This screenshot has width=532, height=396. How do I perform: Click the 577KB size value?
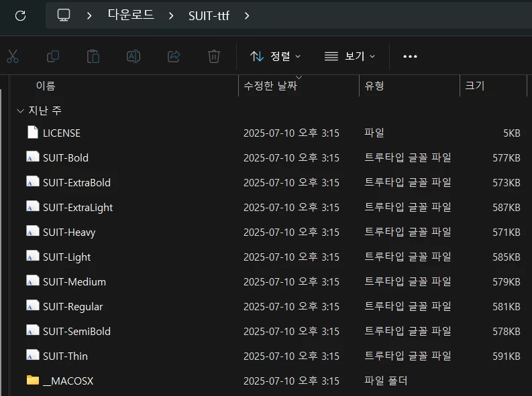tap(507, 158)
